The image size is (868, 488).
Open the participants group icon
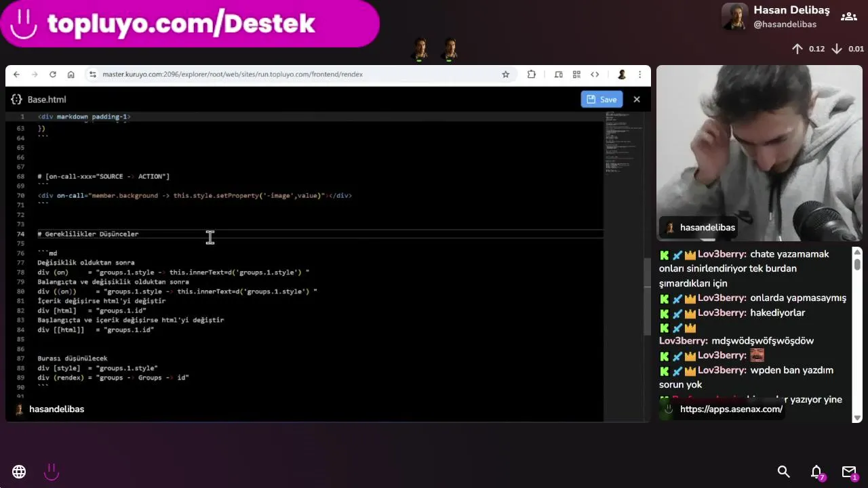click(848, 17)
